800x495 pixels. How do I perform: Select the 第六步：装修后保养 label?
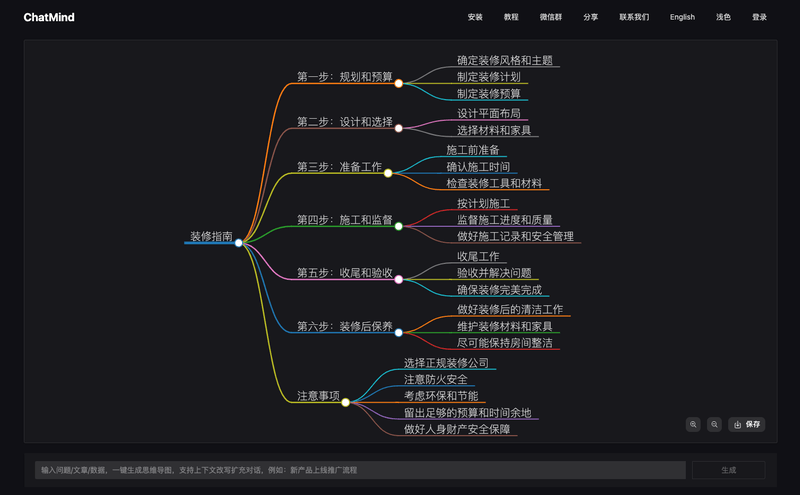point(345,326)
